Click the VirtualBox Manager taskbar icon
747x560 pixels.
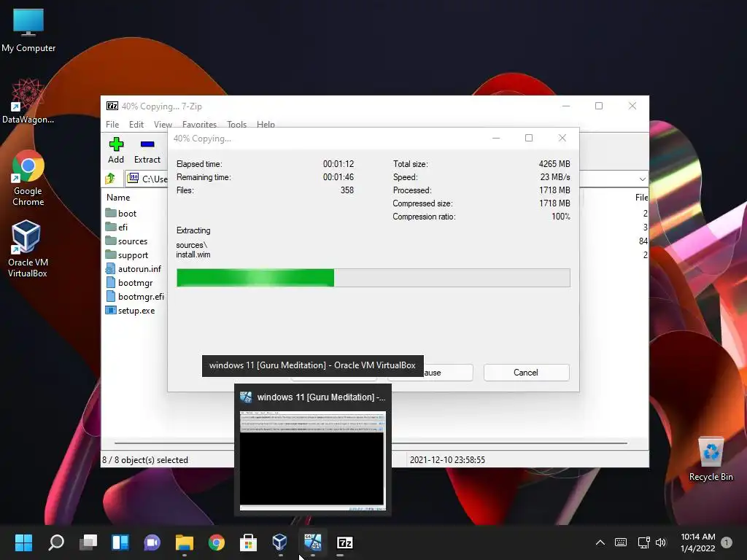(x=279, y=542)
